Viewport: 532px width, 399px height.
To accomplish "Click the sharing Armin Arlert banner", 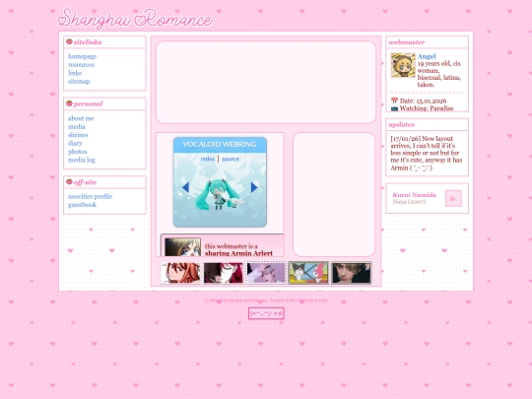I will 222,245.
